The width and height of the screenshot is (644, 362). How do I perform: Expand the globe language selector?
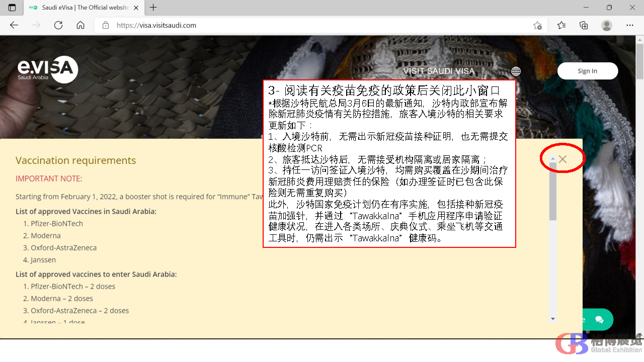click(x=516, y=71)
